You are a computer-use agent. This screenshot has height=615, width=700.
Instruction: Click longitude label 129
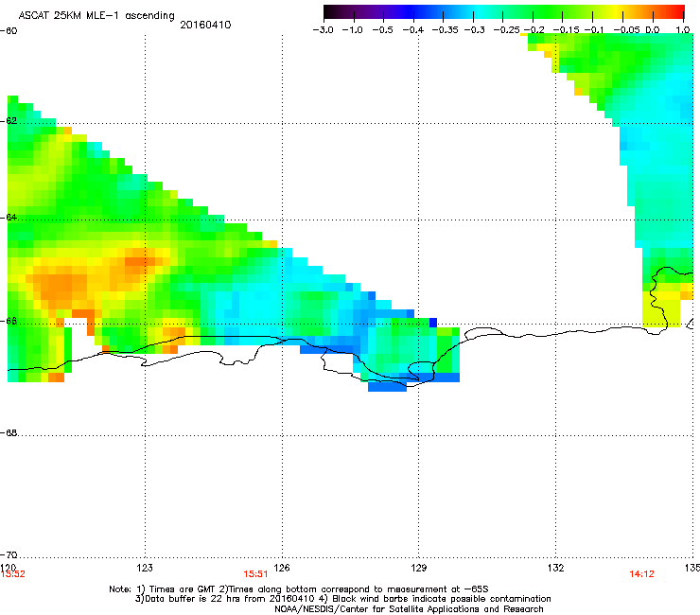419,568
